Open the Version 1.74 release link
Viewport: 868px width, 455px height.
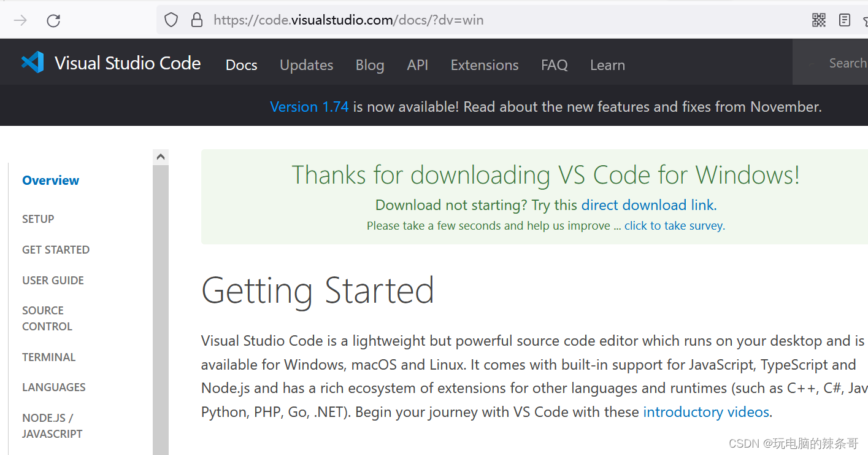click(309, 107)
